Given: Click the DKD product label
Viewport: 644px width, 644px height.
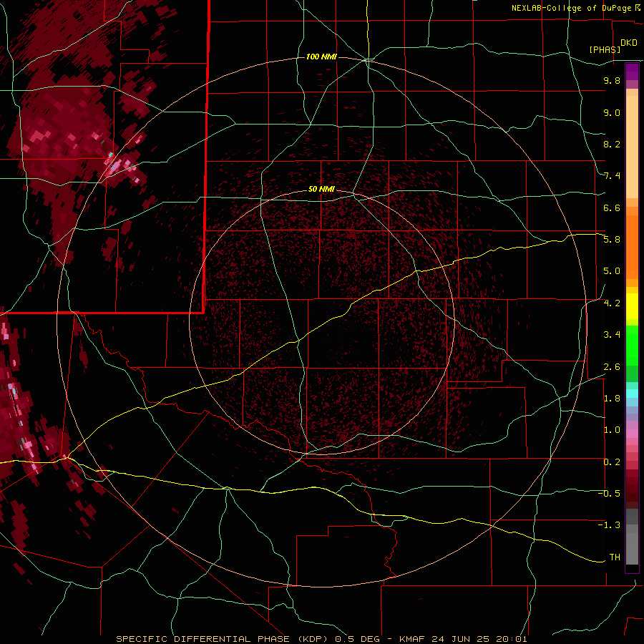Looking at the screenshot, I should point(628,43).
